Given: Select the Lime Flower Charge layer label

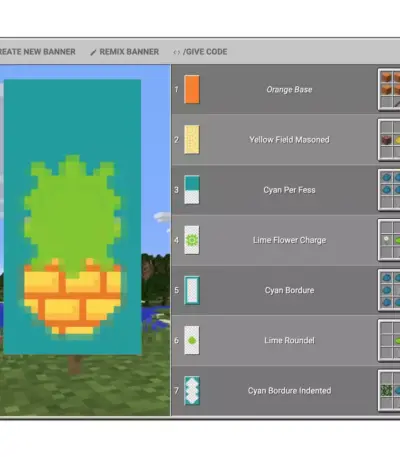Looking at the screenshot, I should coord(289,240).
